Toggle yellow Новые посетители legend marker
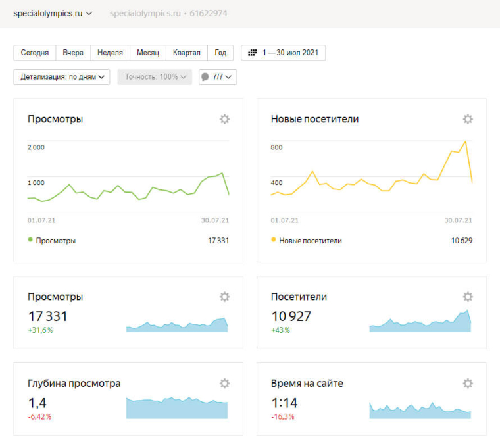500x448 pixels. click(x=274, y=240)
